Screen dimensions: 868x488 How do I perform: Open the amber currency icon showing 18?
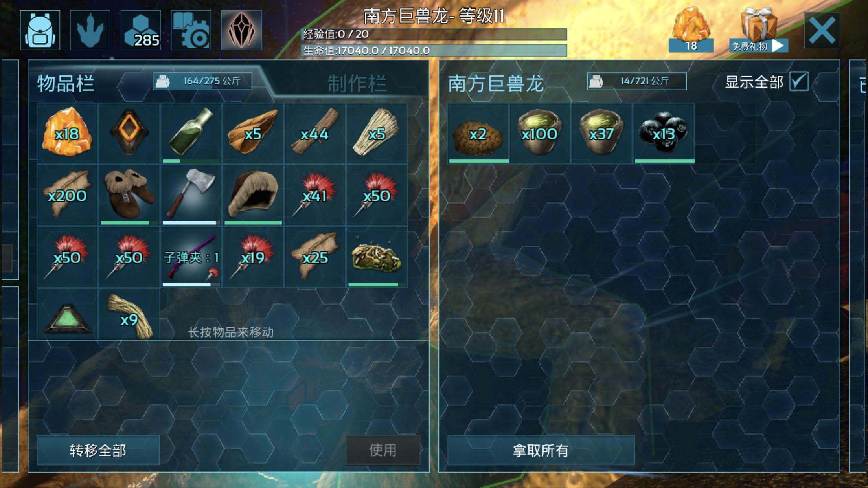(691, 29)
